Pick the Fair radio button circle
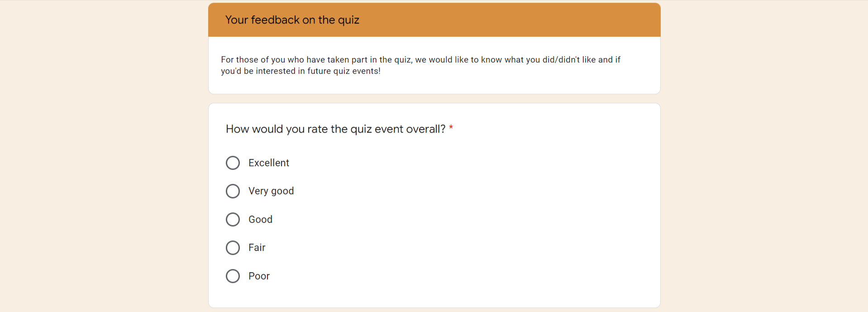Viewport: 868px width, 312px height. [233, 248]
